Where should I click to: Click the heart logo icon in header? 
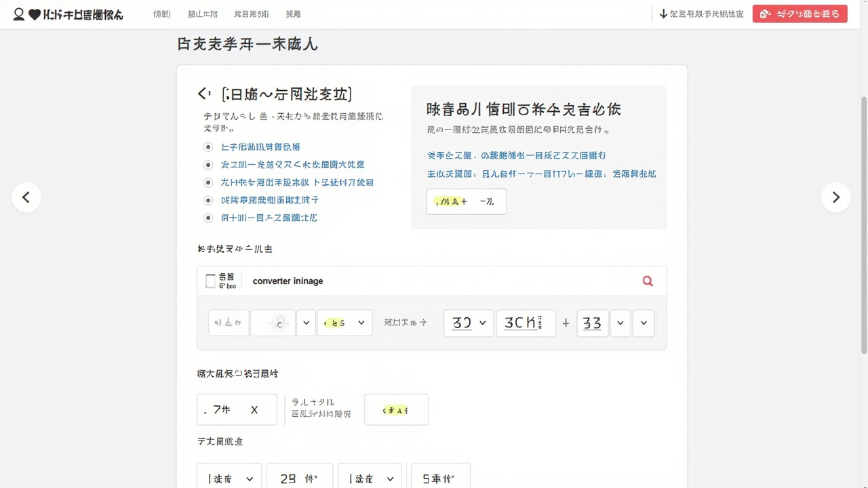[x=35, y=14]
